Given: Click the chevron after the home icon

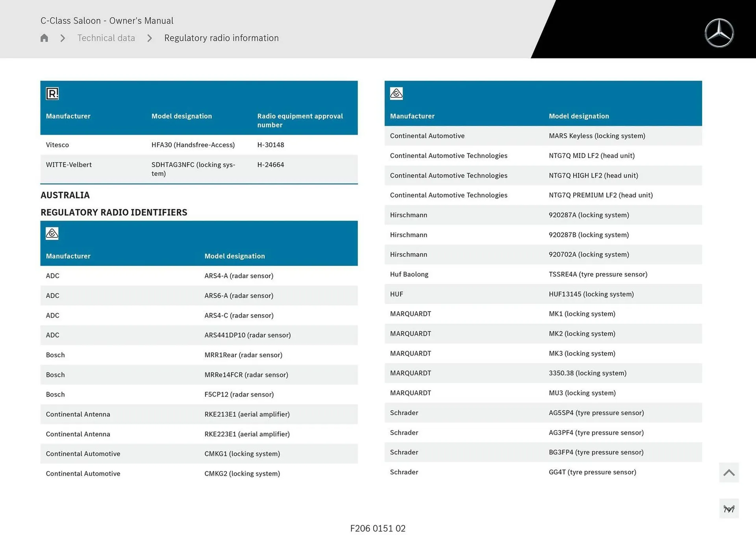Looking at the screenshot, I should tap(63, 38).
